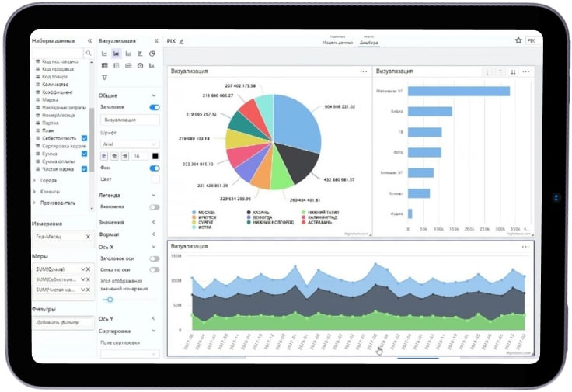Uncheck the Себестоимость checkbox
Viewport: 572px width, 392px height.
84,138
